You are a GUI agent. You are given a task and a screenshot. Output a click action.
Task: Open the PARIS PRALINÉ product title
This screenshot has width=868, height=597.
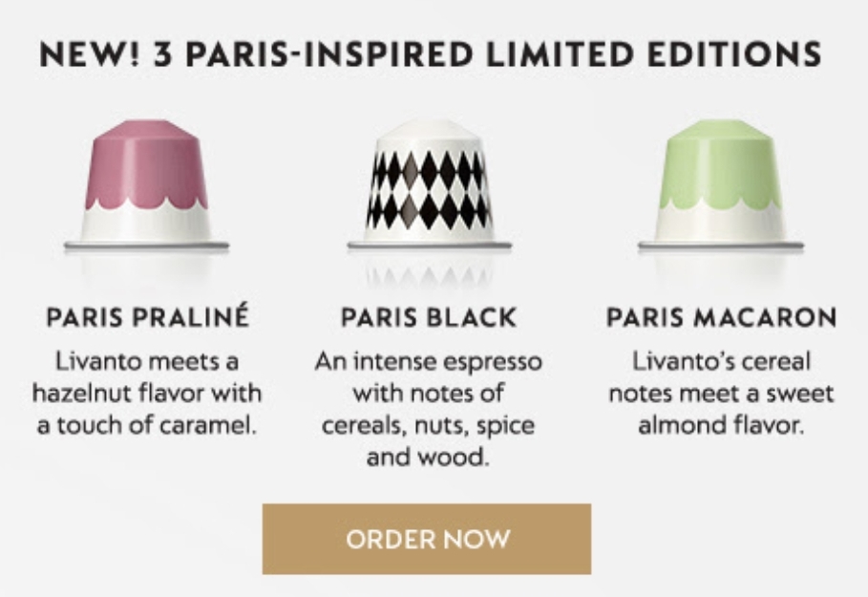click(148, 318)
